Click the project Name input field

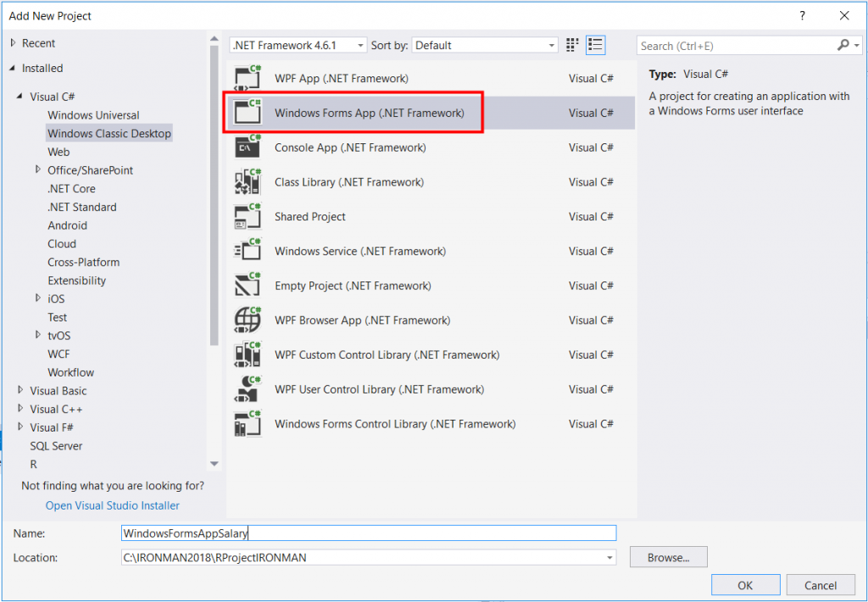[x=368, y=533]
